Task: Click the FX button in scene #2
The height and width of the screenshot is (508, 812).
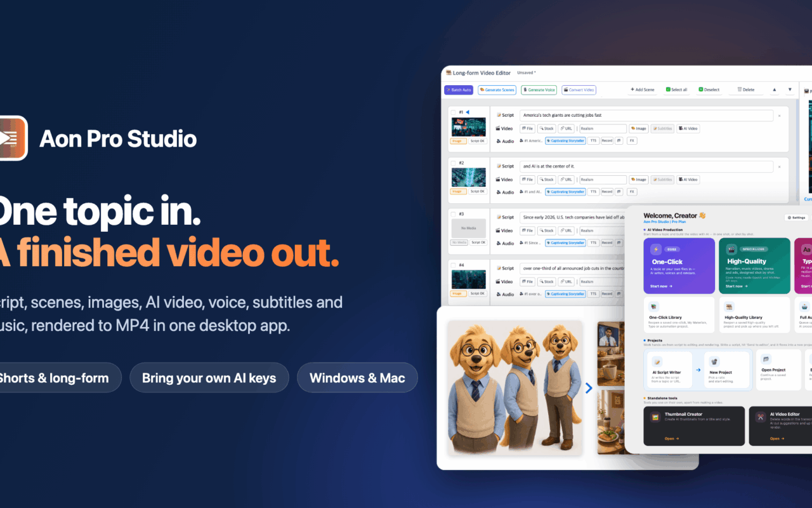Action: pyautogui.click(x=632, y=192)
